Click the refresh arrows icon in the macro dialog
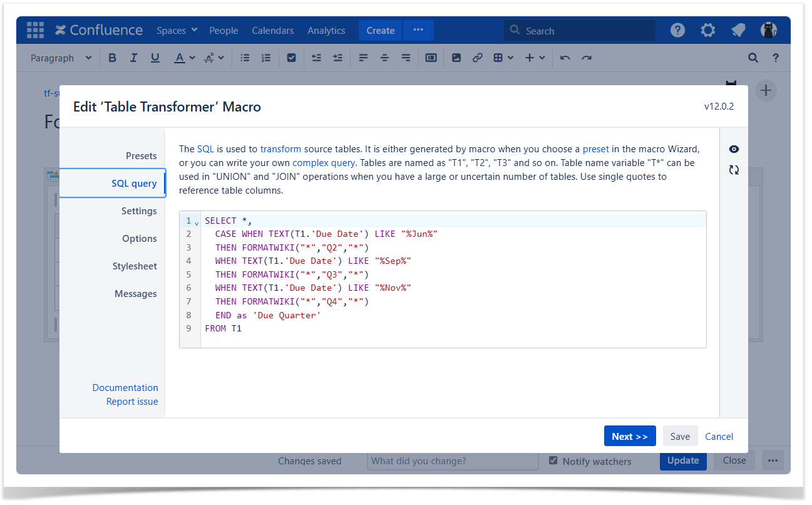The width and height of the screenshot is (812, 505). [x=734, y=170]
